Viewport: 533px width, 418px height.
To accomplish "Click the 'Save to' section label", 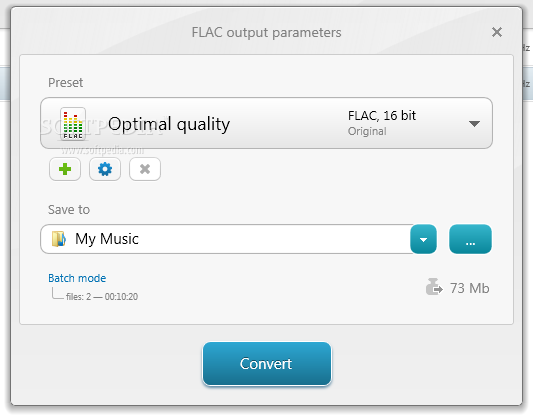I will coord(69,209).
